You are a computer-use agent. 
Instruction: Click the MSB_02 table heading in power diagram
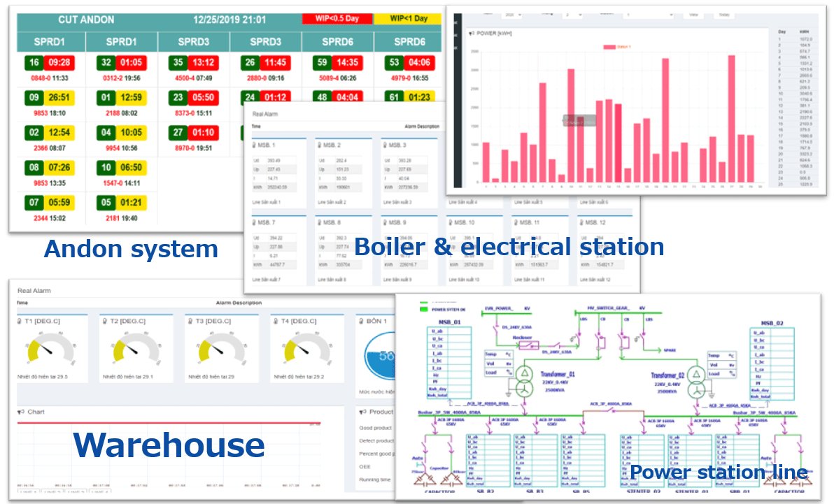(x=772, y=323)
